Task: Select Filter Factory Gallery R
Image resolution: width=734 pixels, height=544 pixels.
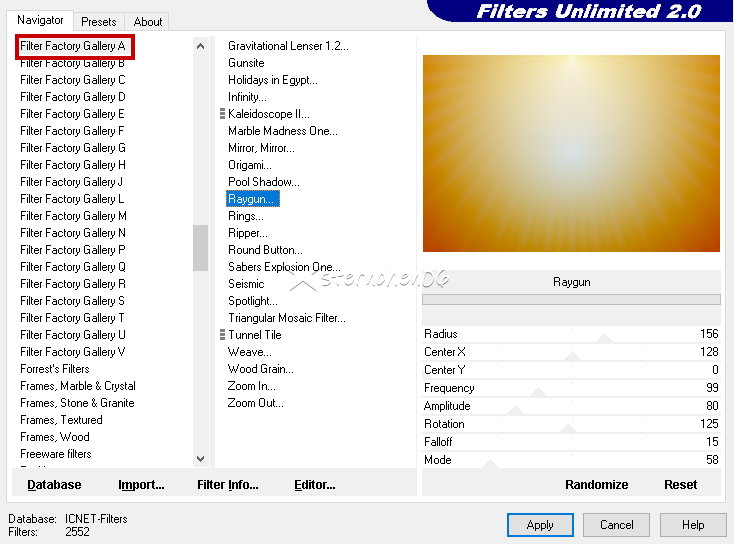Action: coord(73,284)
